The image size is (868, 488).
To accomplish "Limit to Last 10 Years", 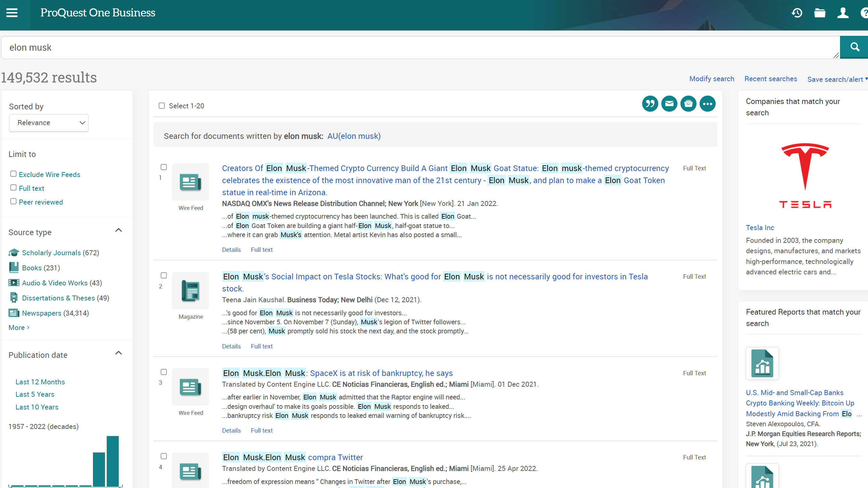I will (x=37, y=407).
